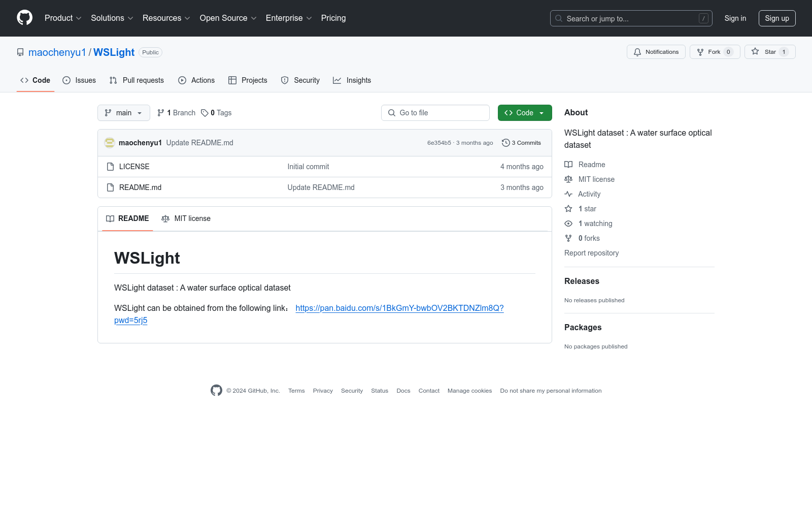812x508 pixels.
Task: Open the Enterprise dropdown
Action: pos(289,18)
